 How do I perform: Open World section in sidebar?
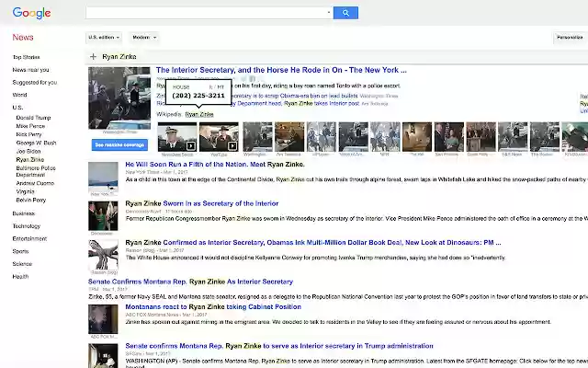[x=19, y=95]
